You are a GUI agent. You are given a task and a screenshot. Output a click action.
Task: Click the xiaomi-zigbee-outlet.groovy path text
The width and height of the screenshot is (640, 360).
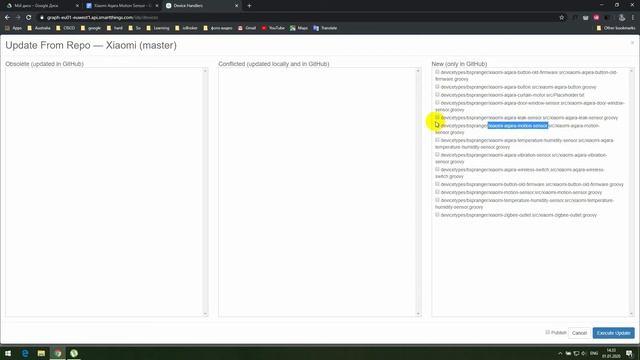(x=519, y=215)
